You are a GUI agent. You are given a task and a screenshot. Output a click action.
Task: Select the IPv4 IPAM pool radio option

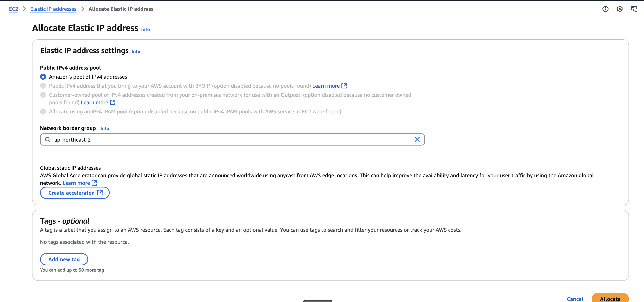coord(43,111)
